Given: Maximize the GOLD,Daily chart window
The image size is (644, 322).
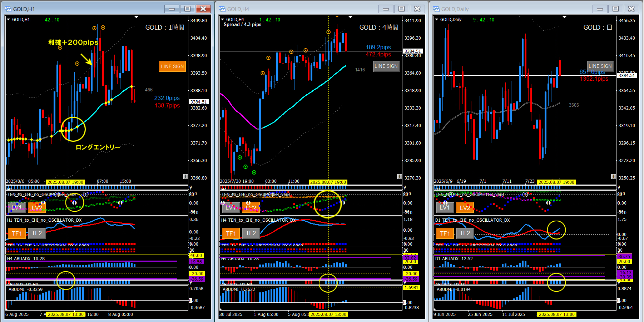Looking at the screenshot, I should [615, 9].
